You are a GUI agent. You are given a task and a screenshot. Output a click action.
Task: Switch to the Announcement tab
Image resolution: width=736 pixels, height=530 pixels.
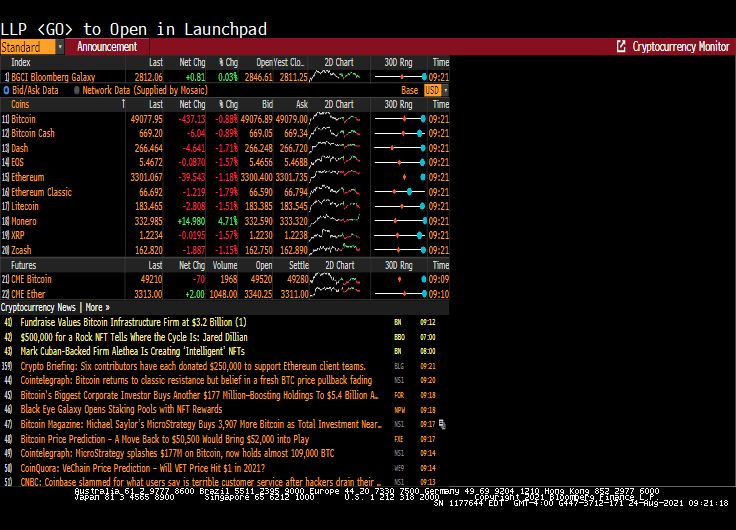107,47
